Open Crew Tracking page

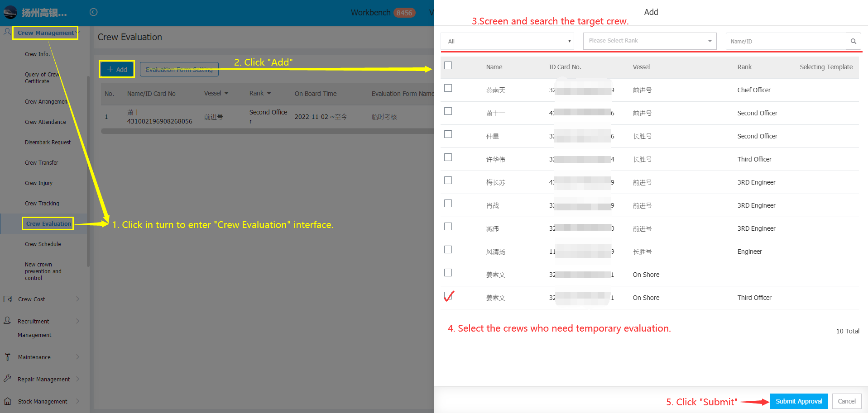[42, 204]
